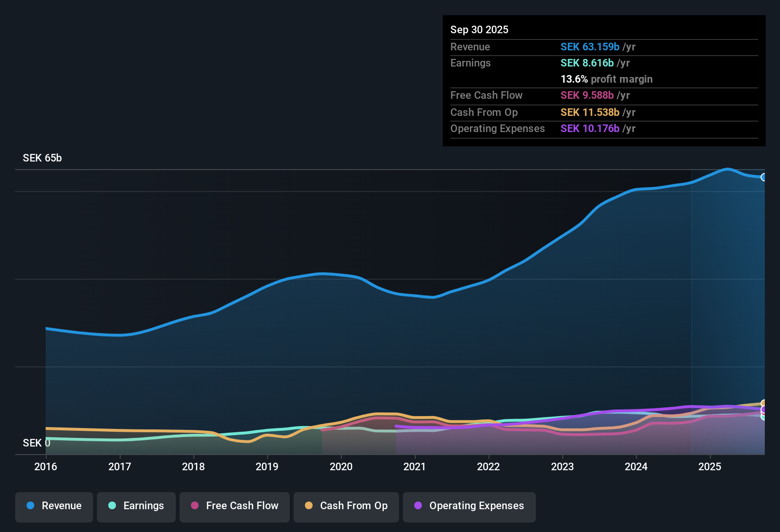Click the SEK 63.159b Revenue value
The width and height of the screenshot is (780, 532).
click(590, 47)
